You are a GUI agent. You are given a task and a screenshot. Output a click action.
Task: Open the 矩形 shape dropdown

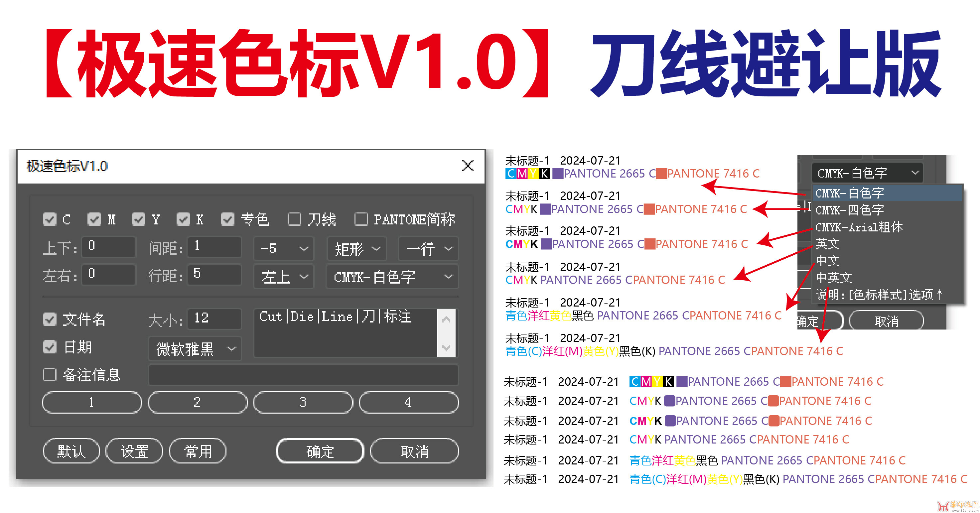coord(356,249)
